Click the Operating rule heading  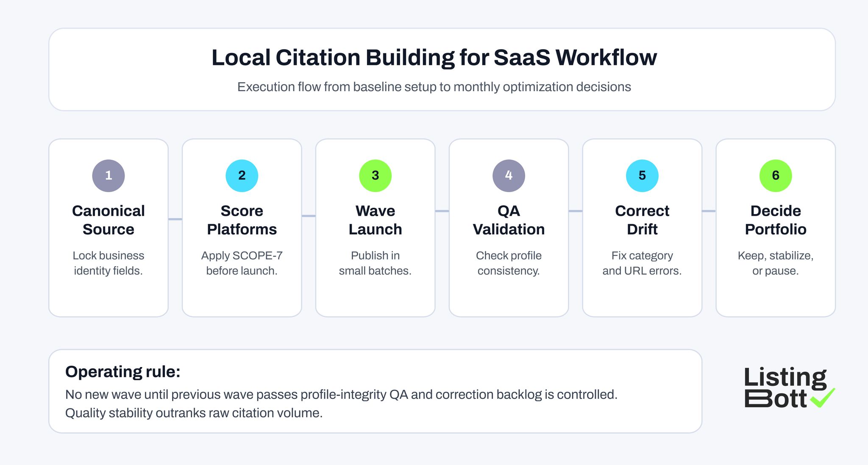point(123,372)
